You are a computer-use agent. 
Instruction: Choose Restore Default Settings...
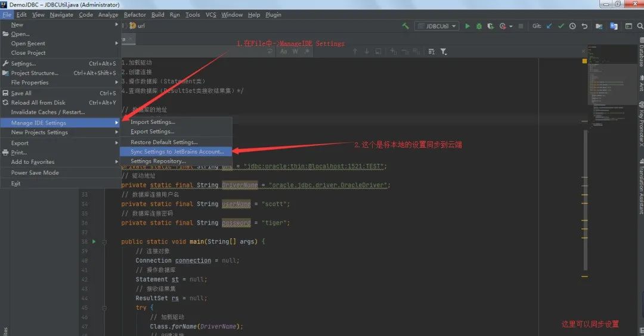click(x=176, y=142)
